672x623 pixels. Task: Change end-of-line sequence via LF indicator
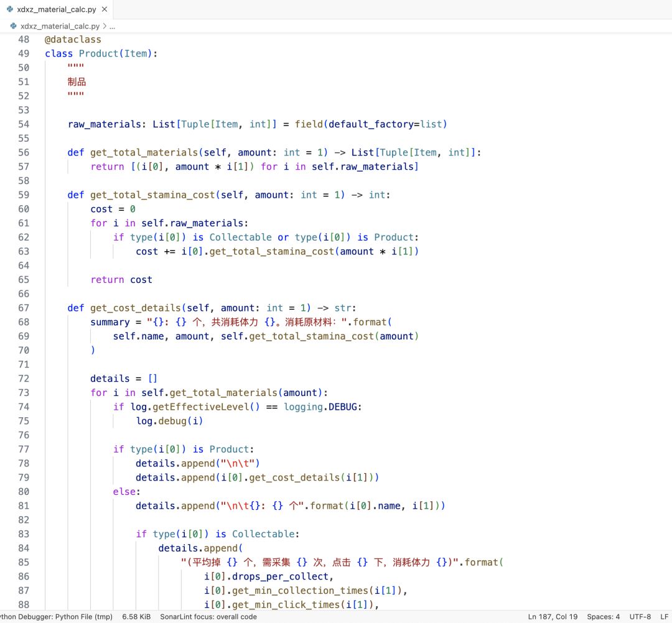(x=663, y=617)
